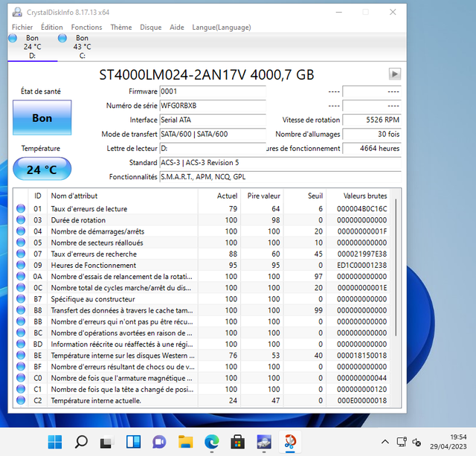476x456 pixels.
Task: Click the Valeurs brutes column header
Action: coord(358,196)
